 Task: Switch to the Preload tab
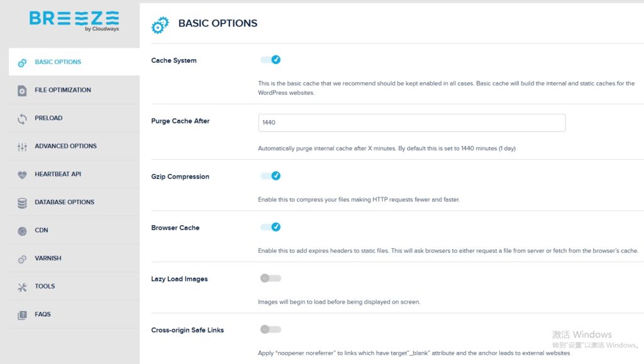[48, 118]
